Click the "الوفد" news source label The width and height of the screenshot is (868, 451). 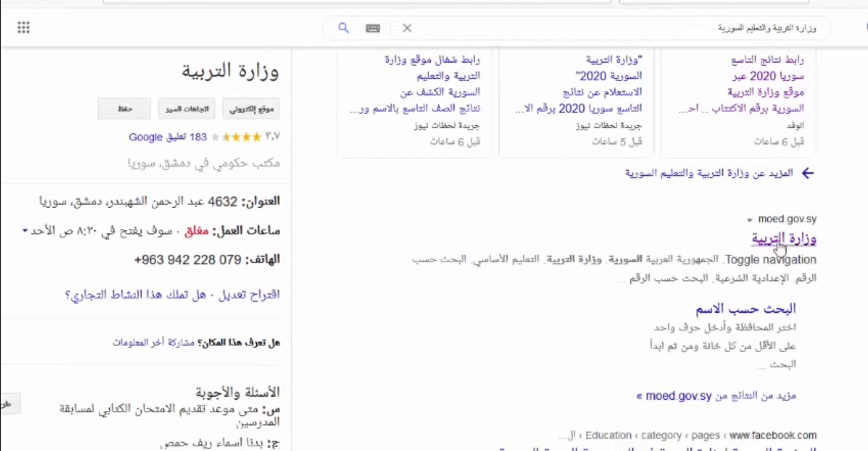pyautogui.click(x=796, y=125)
